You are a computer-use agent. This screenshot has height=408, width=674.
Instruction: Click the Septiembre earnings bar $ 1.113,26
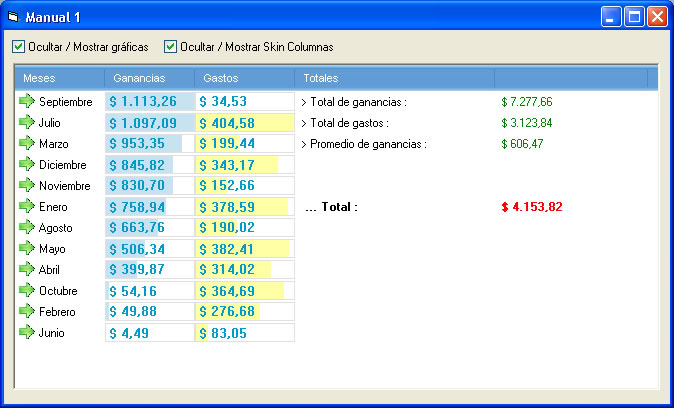point(149,101)
